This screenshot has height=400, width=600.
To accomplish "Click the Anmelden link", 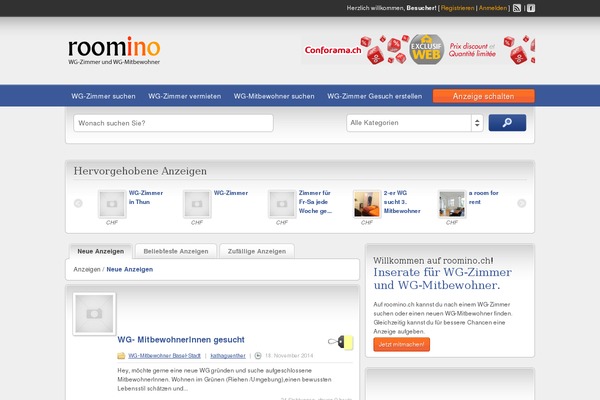I will [x=492, y=8].
